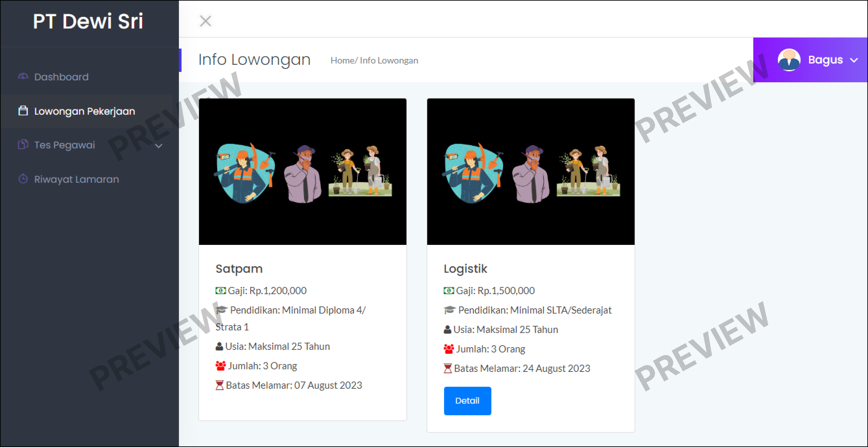Open Tes Pegawai menu item
868x447 pixels.
point(87,145)
